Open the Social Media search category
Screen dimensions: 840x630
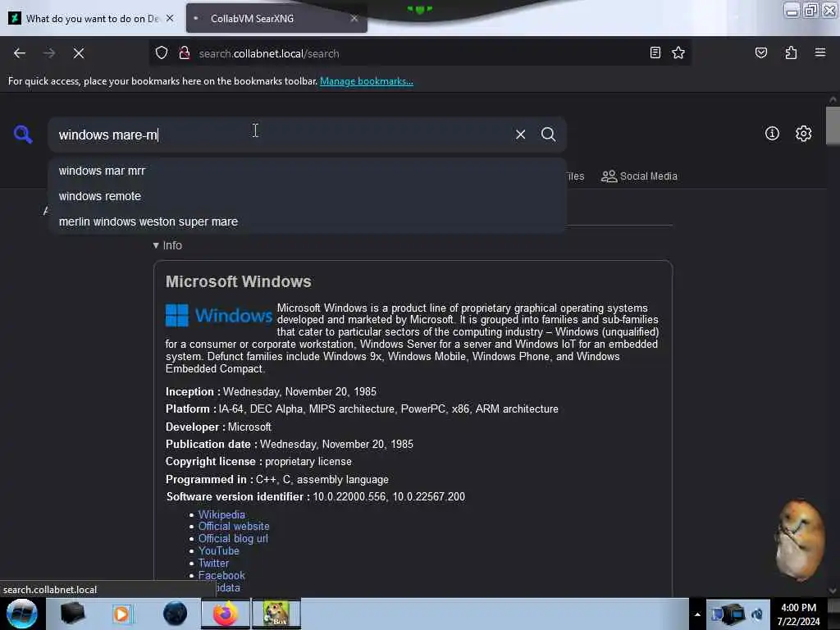[x=639, y=176]
